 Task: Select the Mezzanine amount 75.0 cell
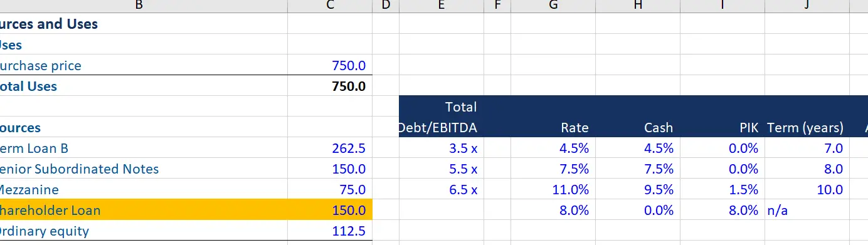coord(330,189)
